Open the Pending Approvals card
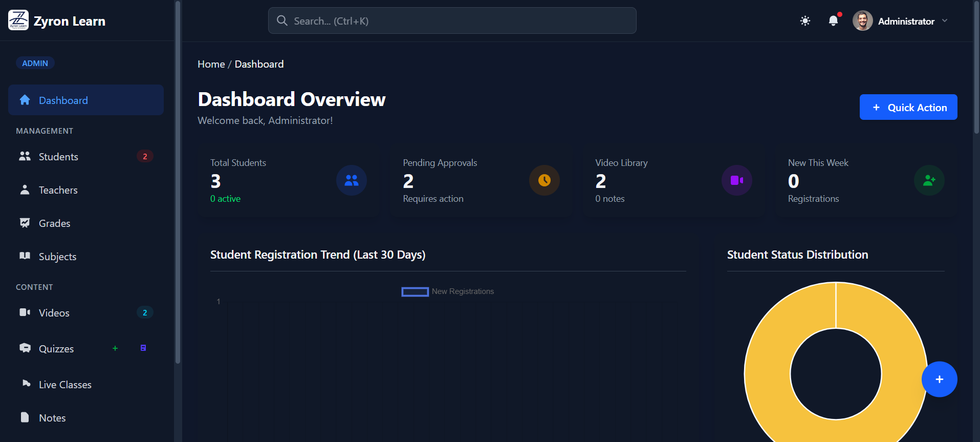 click(x=481, y=181)
